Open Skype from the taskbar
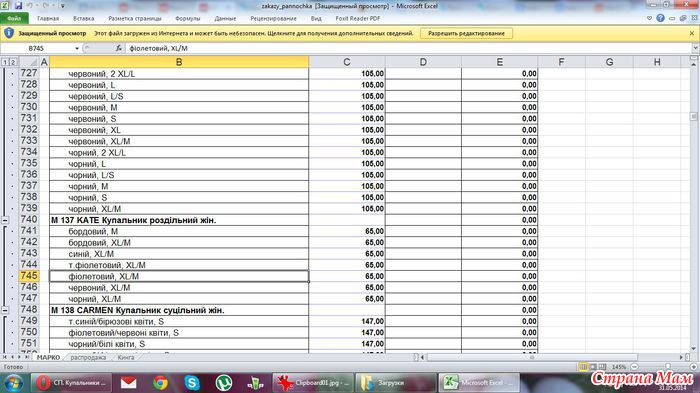Screen dimensions: 700x393 (x=192, y=383)
